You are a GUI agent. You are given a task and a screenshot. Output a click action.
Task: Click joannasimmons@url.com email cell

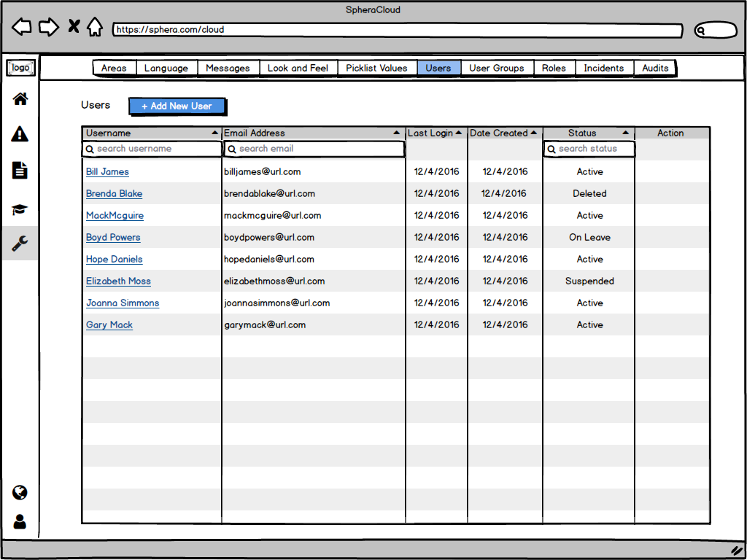click(x=276, y=303)
